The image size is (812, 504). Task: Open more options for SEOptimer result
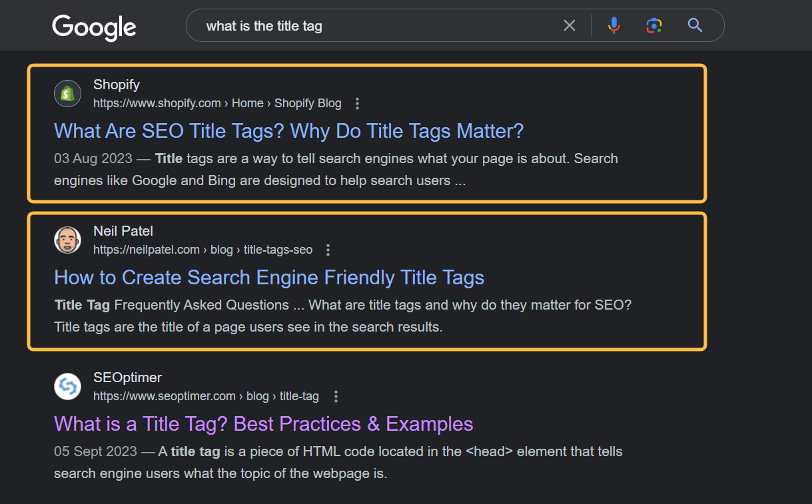pos(336,396)
